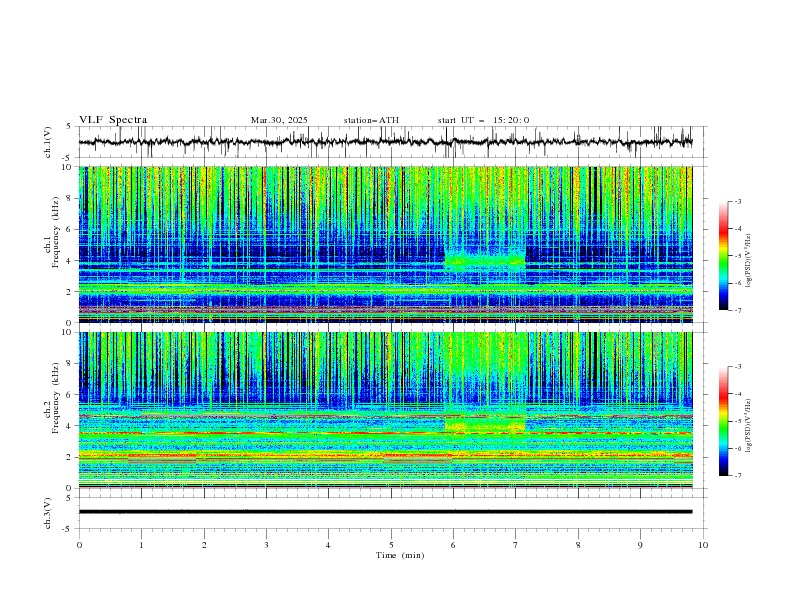Click the ch.2 color scale bar
This screenshot has width=792, height=612.
[x=723, y=421]
